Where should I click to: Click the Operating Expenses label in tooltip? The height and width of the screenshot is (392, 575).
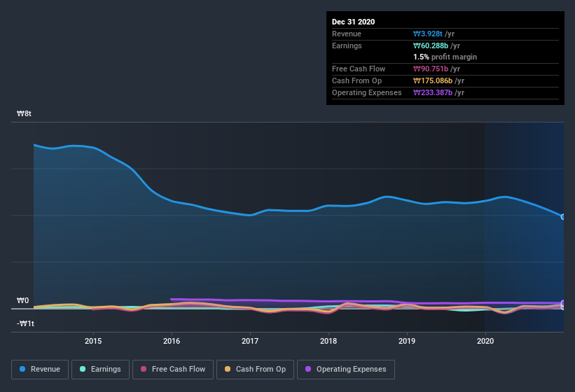pyautogui.click(x=367, y=92)
